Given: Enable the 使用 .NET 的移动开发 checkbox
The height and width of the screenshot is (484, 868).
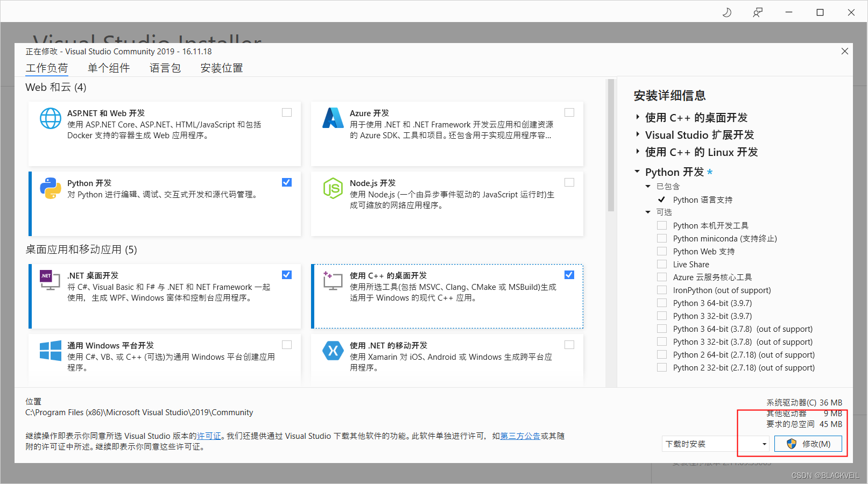Looking at the screenshot, I should click(x=569, y=345).
